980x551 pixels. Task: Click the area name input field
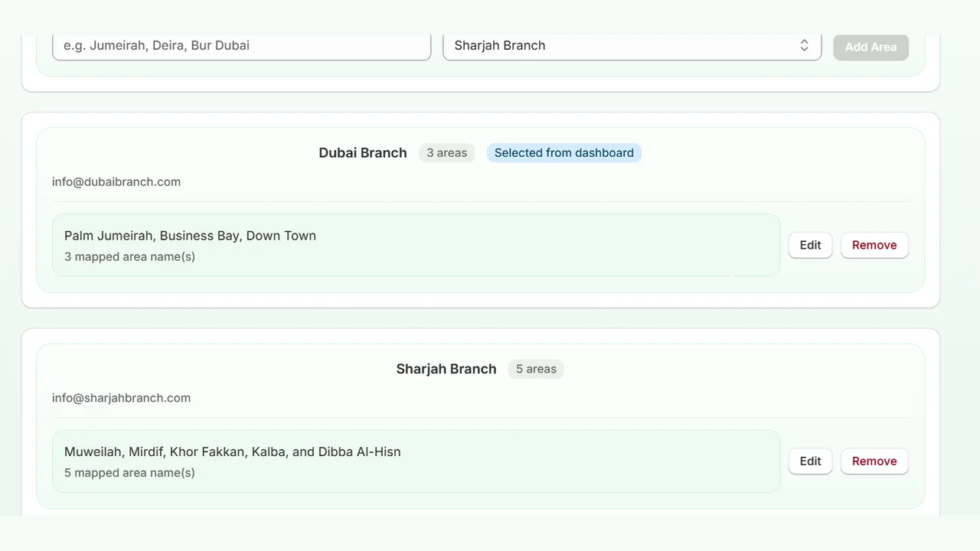pyautogui.click(x=241, y=46)
